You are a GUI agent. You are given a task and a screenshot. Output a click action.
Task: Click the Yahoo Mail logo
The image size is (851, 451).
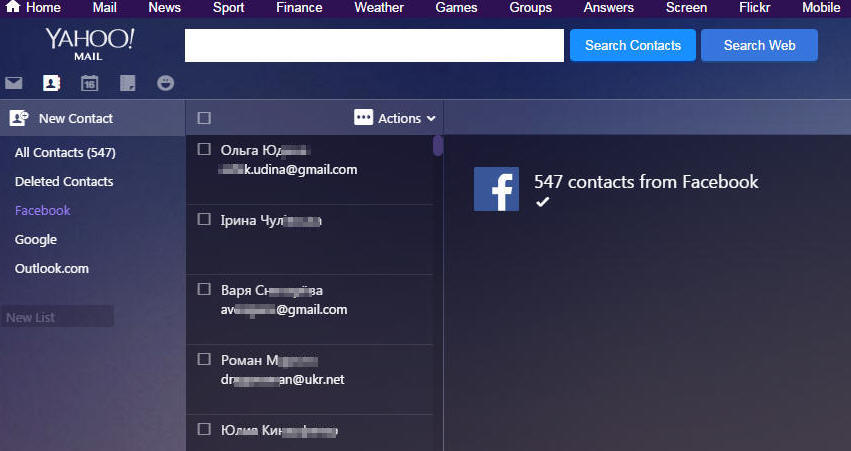click(x=90, y=44)
